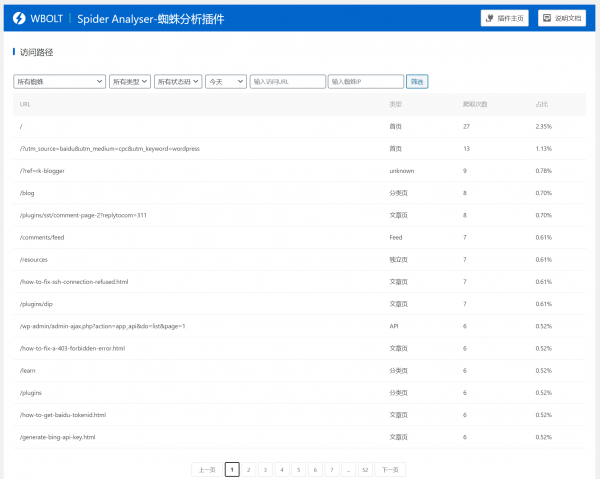Click the /learn URL row
This screenshot has height=479, width=600.
click(299, 370)
